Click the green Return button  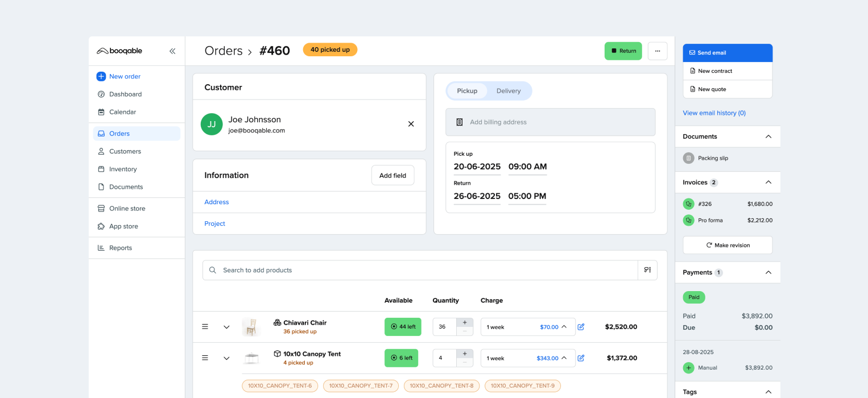click(x=623, y=51)
